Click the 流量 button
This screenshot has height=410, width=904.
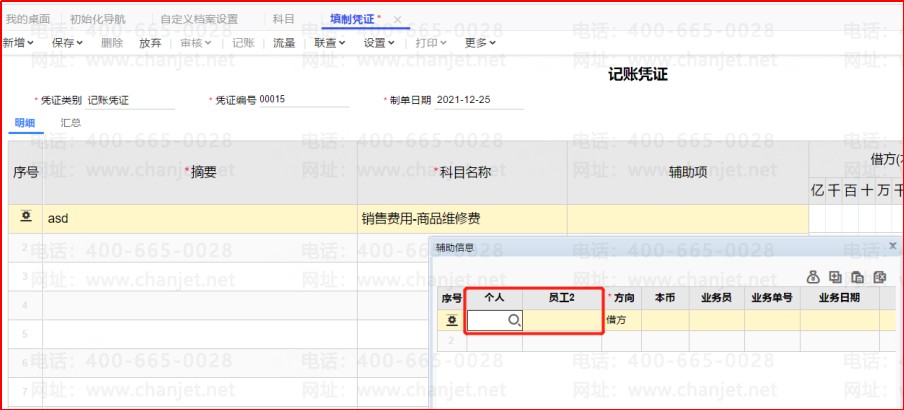tap(284, 43)
